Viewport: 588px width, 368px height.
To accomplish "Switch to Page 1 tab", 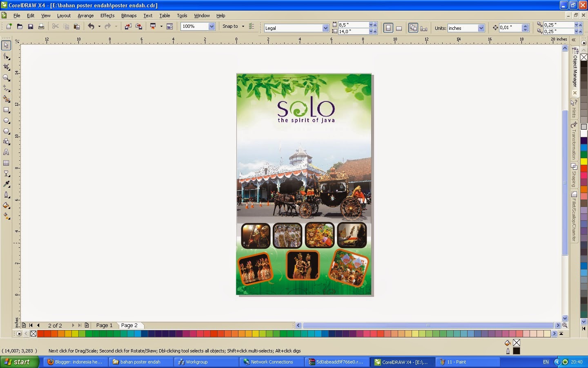I will [x=104, y=325].
